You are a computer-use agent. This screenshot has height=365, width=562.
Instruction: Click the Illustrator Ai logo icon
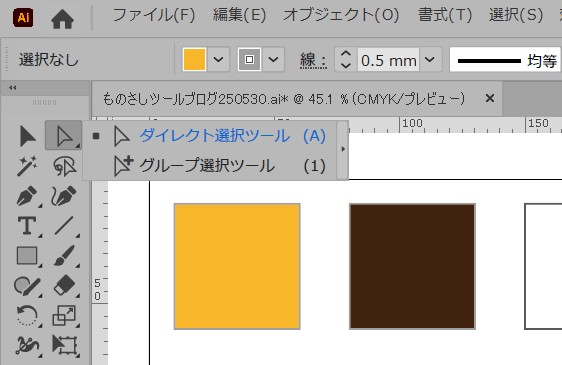(23, 17)
